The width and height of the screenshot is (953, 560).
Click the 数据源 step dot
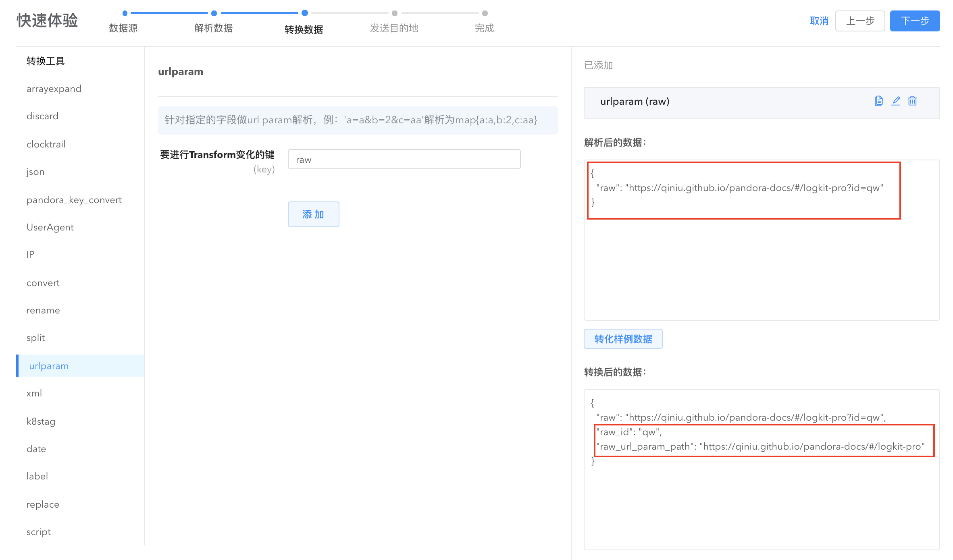point(125,13)
